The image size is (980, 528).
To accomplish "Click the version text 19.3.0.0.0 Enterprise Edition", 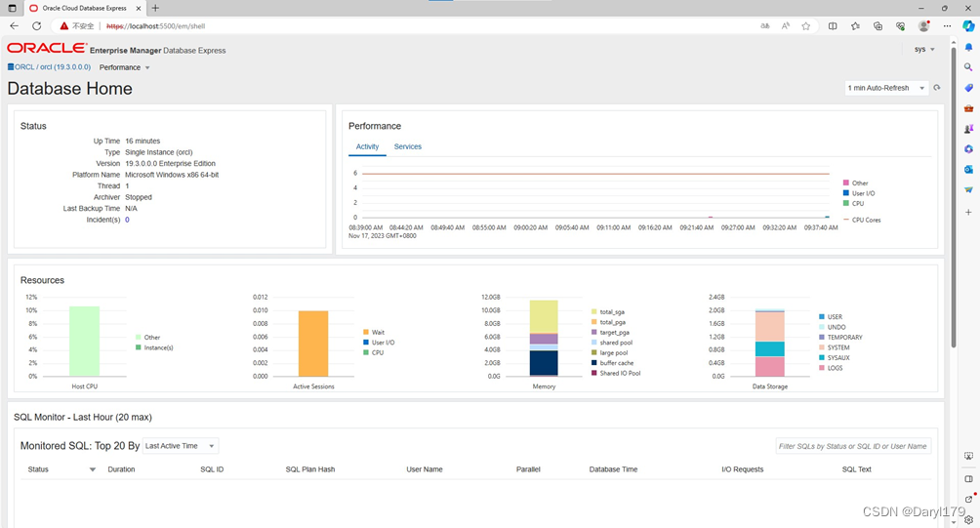I will click(x=170, y=164).
